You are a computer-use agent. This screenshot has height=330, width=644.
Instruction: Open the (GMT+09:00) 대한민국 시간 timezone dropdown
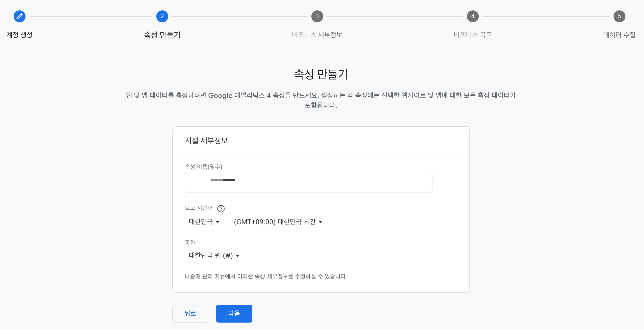277,222
